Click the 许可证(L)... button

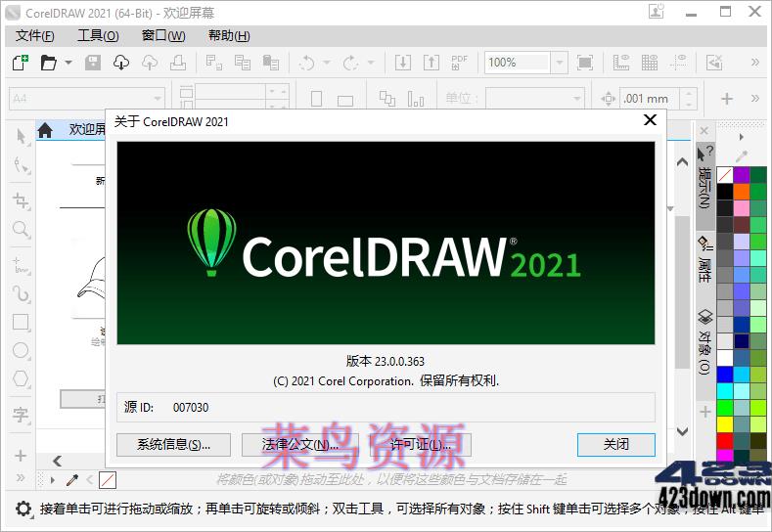point(421,445)
